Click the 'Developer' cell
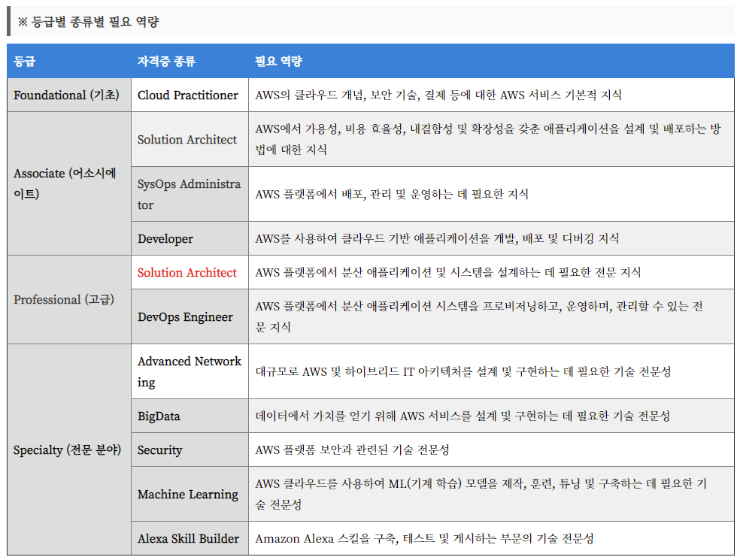Viewport: 740px width, 560px height. pyautogui.click(x=190, y=238)
